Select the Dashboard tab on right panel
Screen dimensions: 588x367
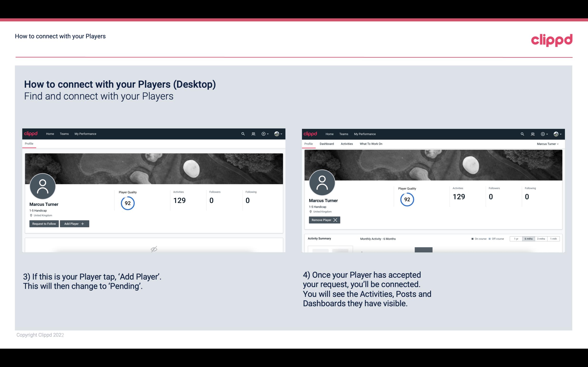[x=326, y=144]
